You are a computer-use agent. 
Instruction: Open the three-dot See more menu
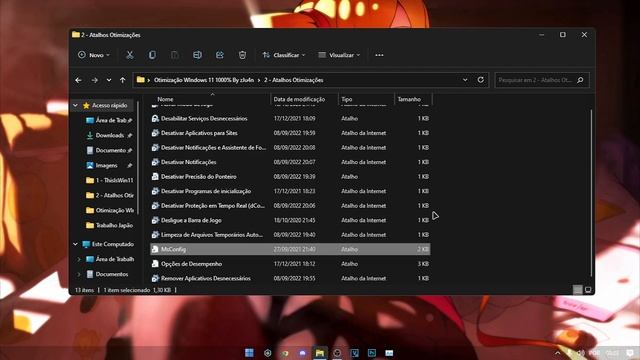[x=379, y=55]
